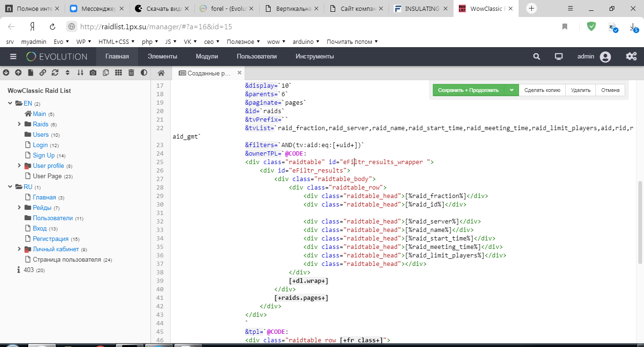This screenshot has height=347, width=644.
Task: Close the 'Созданные р...' tab
Action: [239, 73]
